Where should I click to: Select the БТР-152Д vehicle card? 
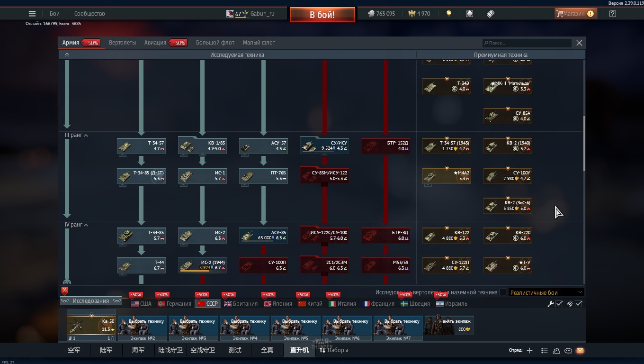(x=385, y=146)
